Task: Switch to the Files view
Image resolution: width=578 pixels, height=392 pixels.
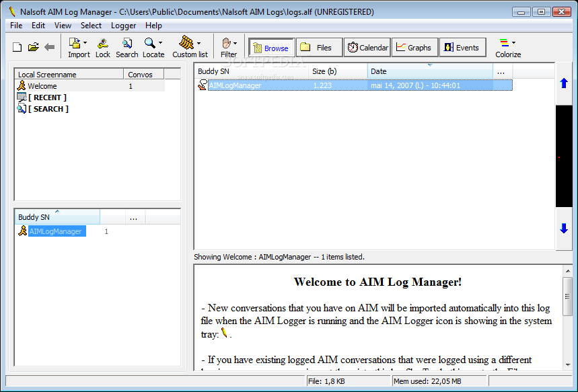Action: (319, 47)
